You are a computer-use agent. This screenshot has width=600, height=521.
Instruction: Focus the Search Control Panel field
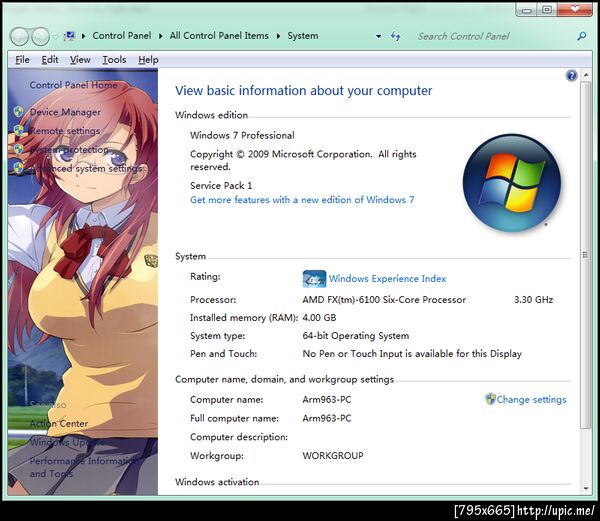pos(494,36)
